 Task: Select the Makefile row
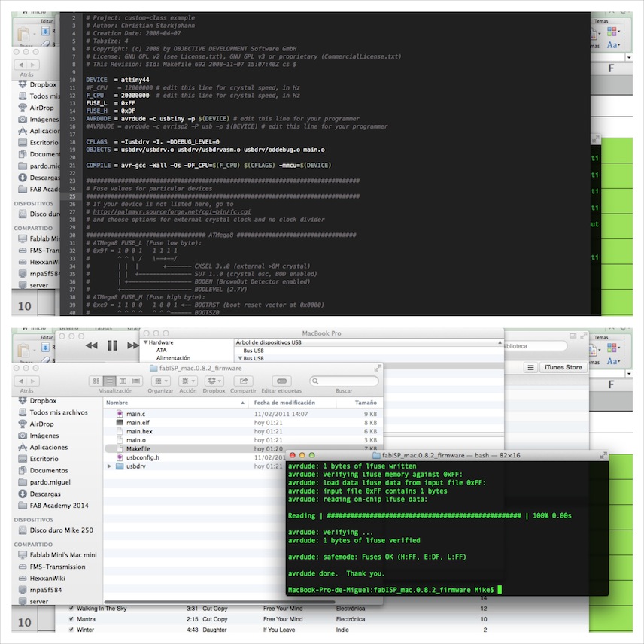243,449
